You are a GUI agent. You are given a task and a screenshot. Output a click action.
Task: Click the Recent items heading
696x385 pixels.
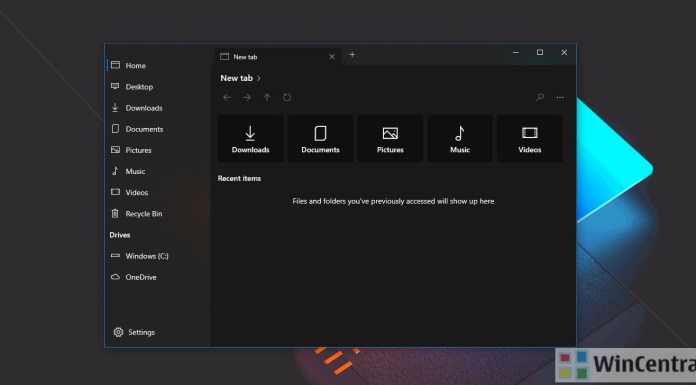[x=239, y=178]
